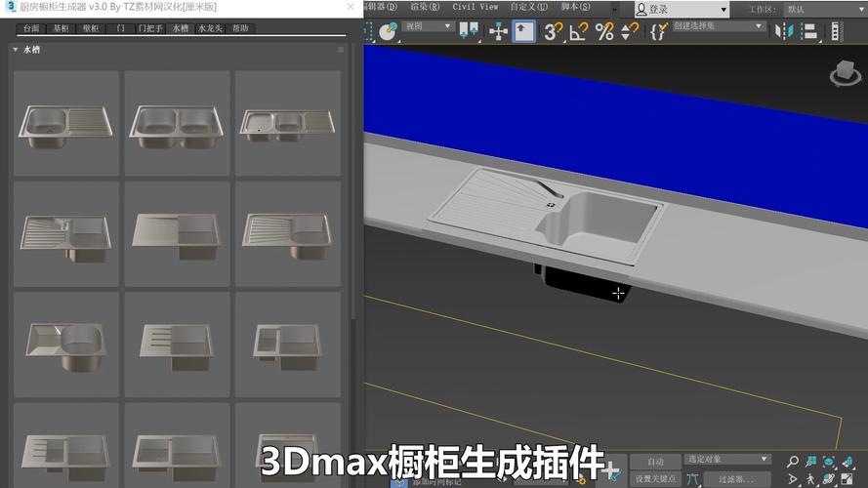Toggle Select and Manipulate tool
Screen dimensions: 868x488
click(x=498, y=31)
